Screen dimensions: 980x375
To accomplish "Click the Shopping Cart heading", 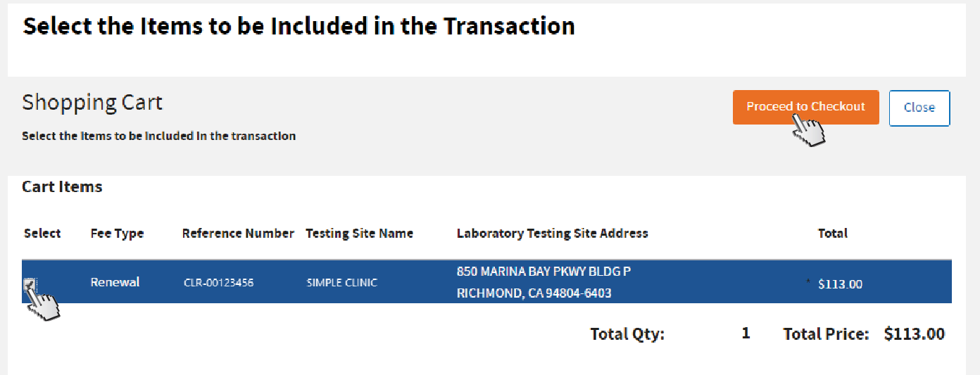I will pos(92,103).
